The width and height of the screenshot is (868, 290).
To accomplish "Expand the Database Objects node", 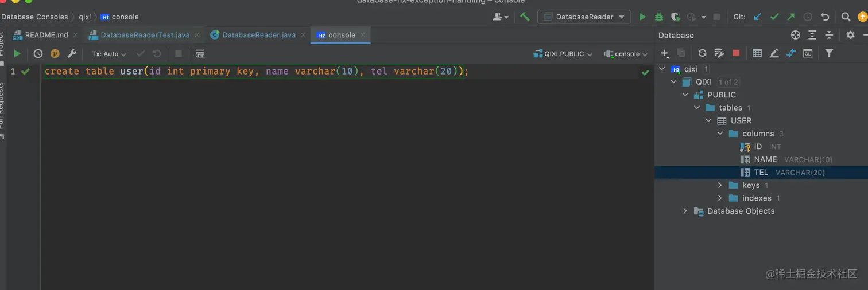I will (x=685, y=211).
